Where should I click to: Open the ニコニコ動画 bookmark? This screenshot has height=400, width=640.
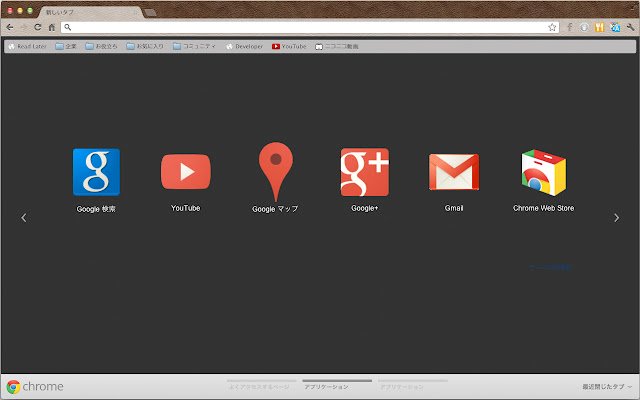pyautogui.click(x=337, y=46)
